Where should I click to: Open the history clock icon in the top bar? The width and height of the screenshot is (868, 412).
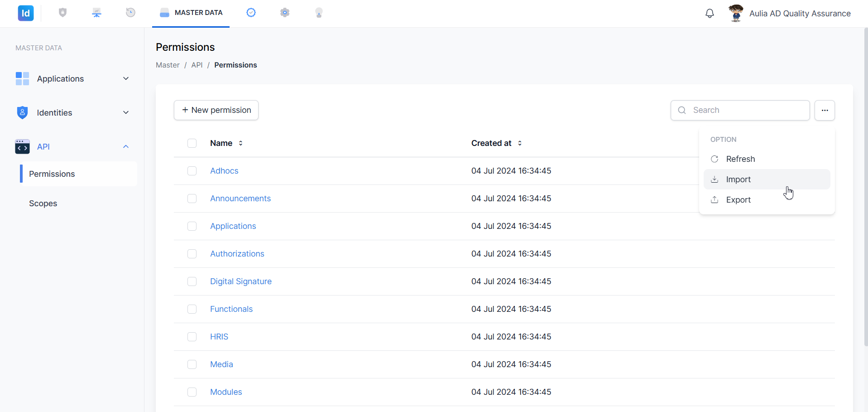pyautogui.click(x=130, y=13)
